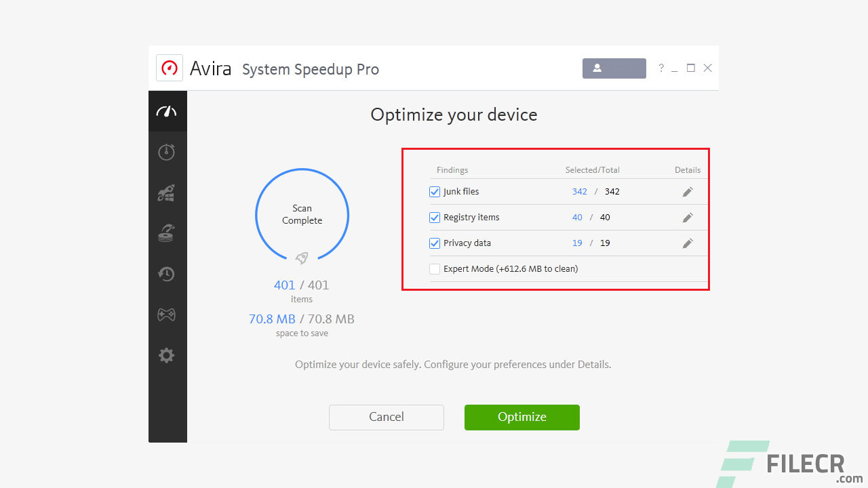Click the question mark help icon
Screen dimensions: 868x488
click(661, 68)
